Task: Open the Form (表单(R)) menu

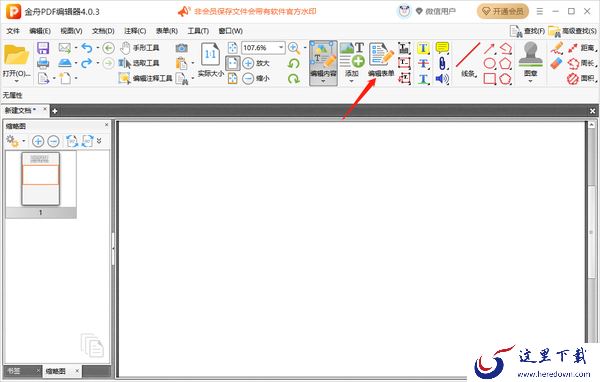Action: click(167, 31)
